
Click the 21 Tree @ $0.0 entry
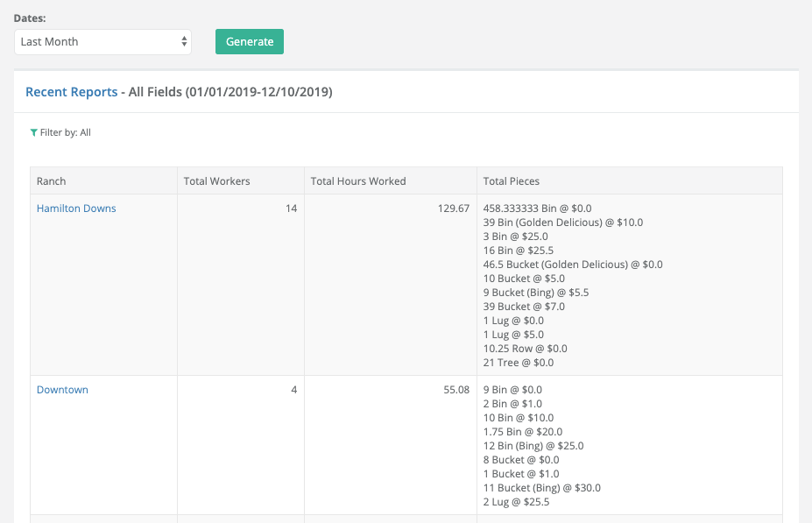tap(519, 363)
